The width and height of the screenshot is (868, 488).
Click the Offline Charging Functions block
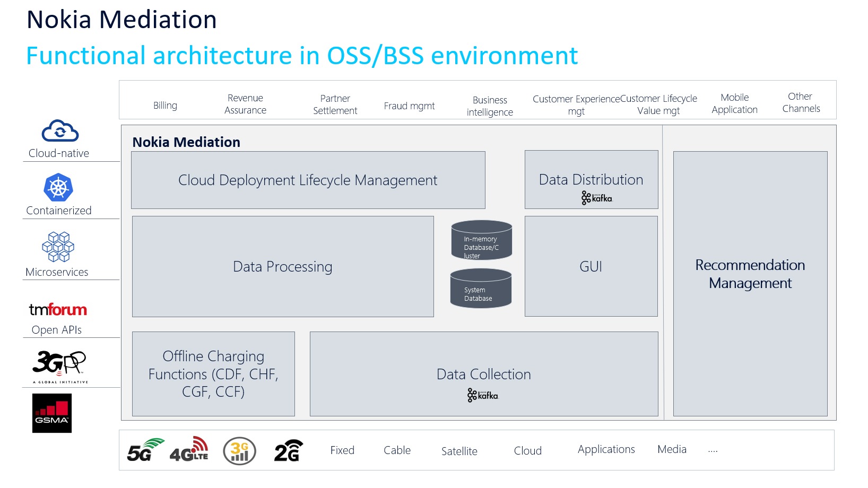point(213,374)
